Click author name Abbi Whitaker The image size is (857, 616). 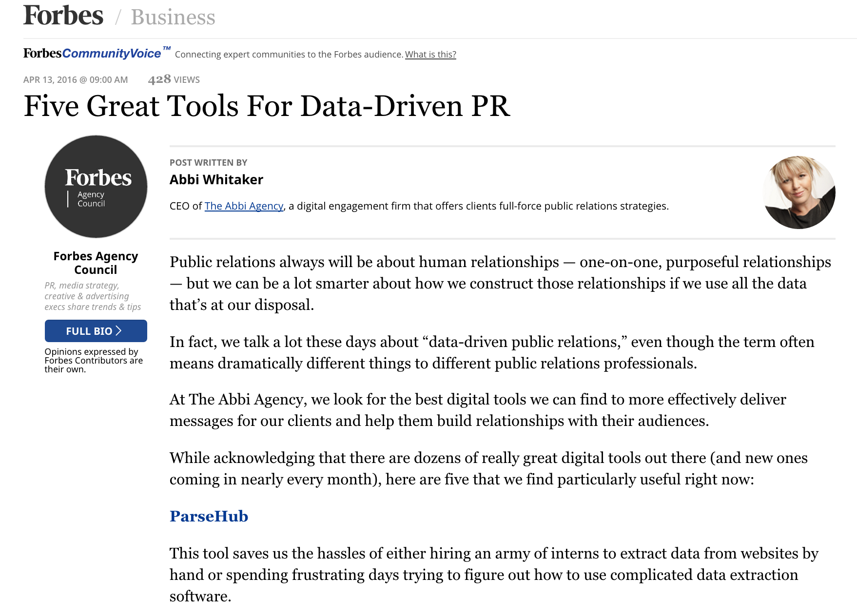[216, 179]
